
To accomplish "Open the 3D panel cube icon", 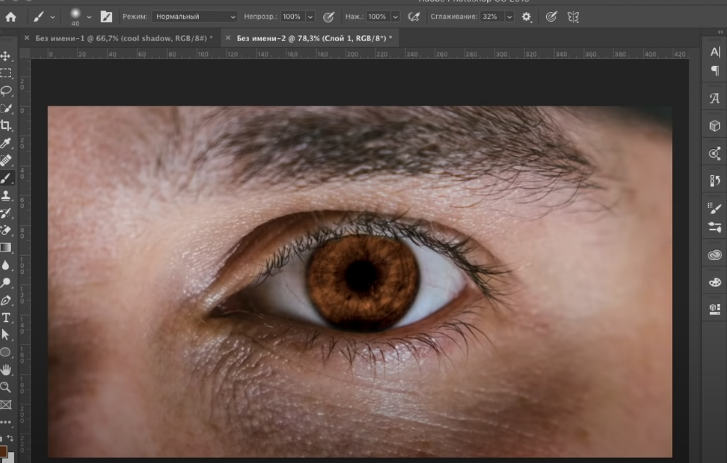I will (x=714, y=126).
